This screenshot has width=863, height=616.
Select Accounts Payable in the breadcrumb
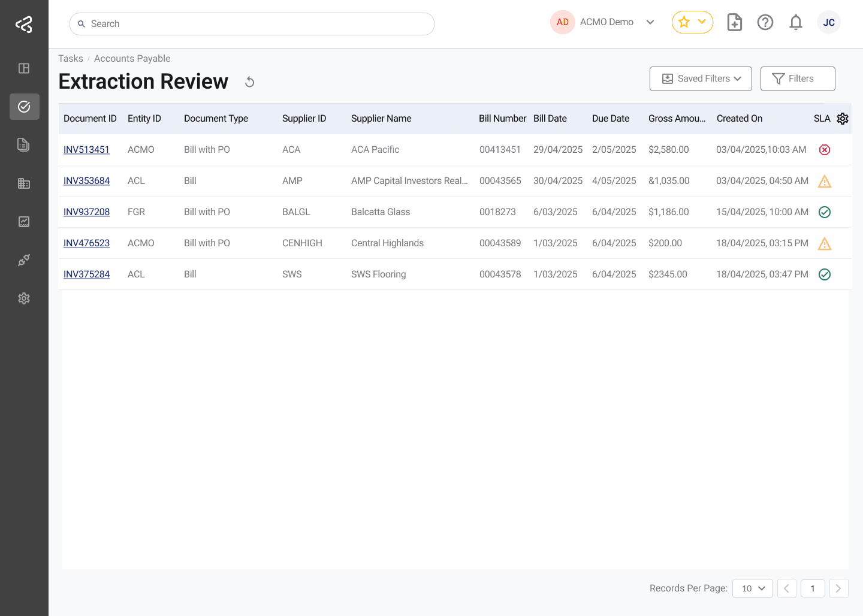point(132,58)
